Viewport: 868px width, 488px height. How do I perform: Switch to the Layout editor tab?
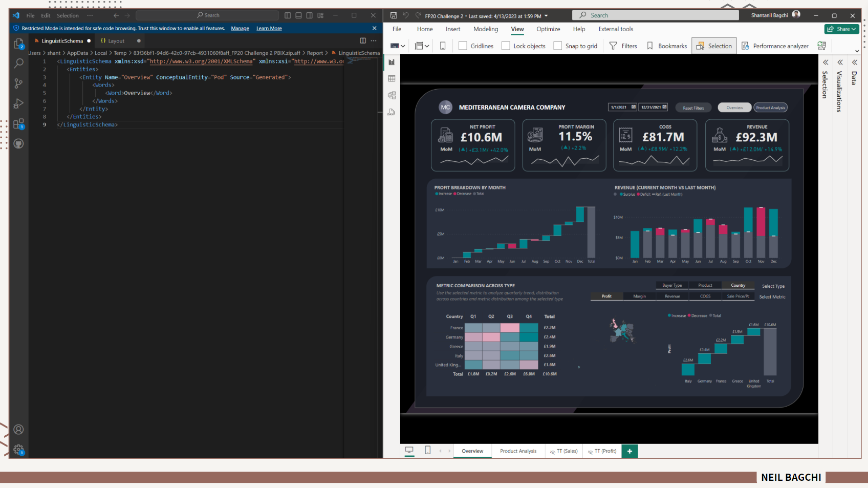tap(116, 41)
